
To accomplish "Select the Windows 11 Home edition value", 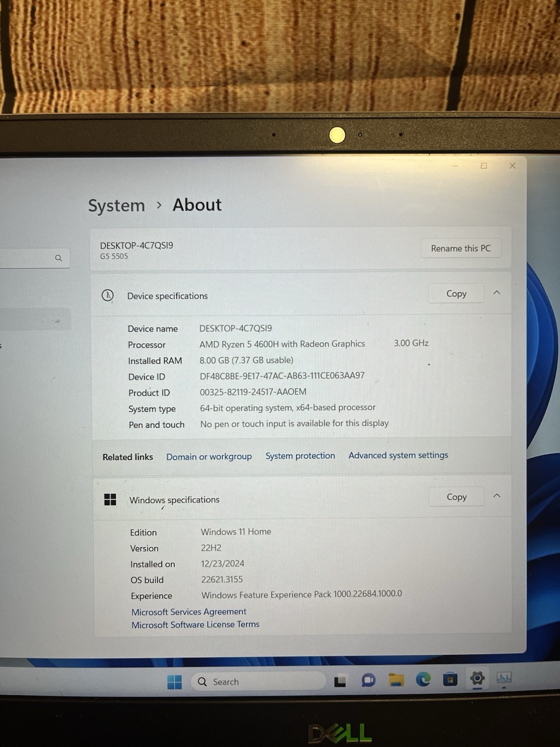I will tap(236, 532).
